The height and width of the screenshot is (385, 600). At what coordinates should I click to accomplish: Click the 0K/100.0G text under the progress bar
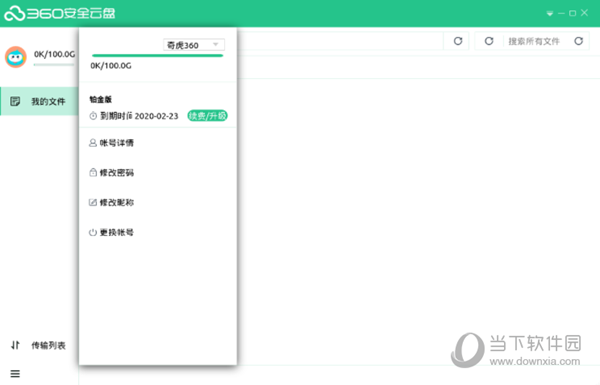111,65
